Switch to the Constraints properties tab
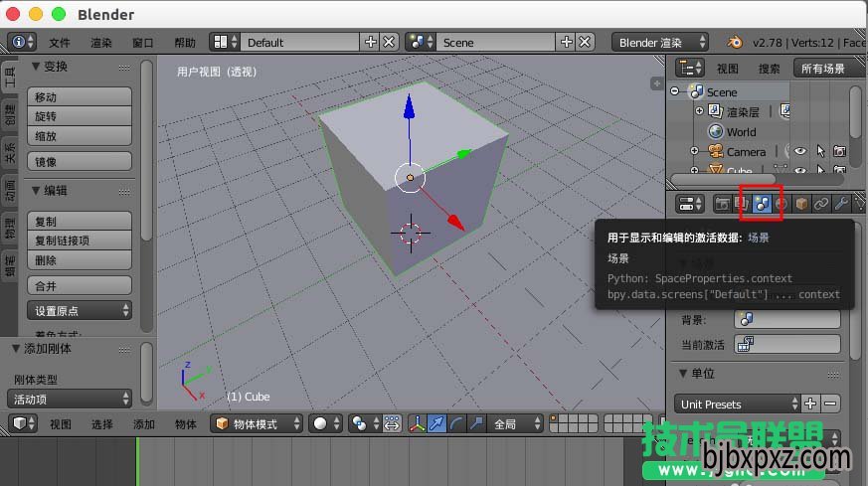 [821, 204]
